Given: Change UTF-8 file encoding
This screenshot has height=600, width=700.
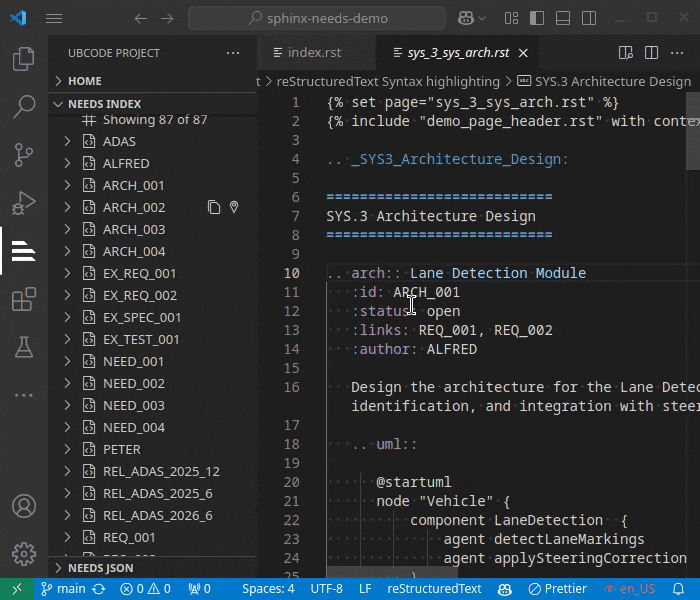Looking at the screenshot, I should pyautogui.click(x=326, y=589).
